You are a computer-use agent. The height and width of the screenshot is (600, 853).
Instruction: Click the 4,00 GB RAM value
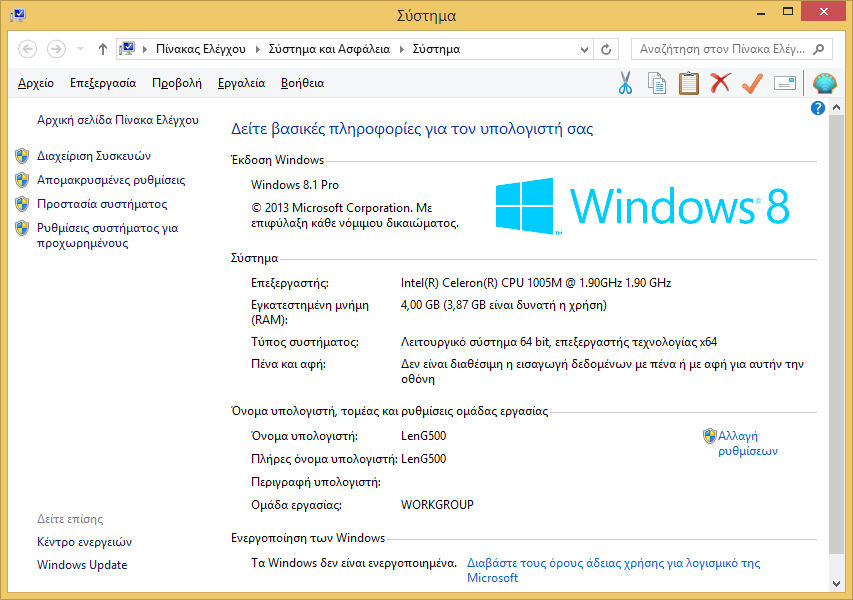pos(504,305)
